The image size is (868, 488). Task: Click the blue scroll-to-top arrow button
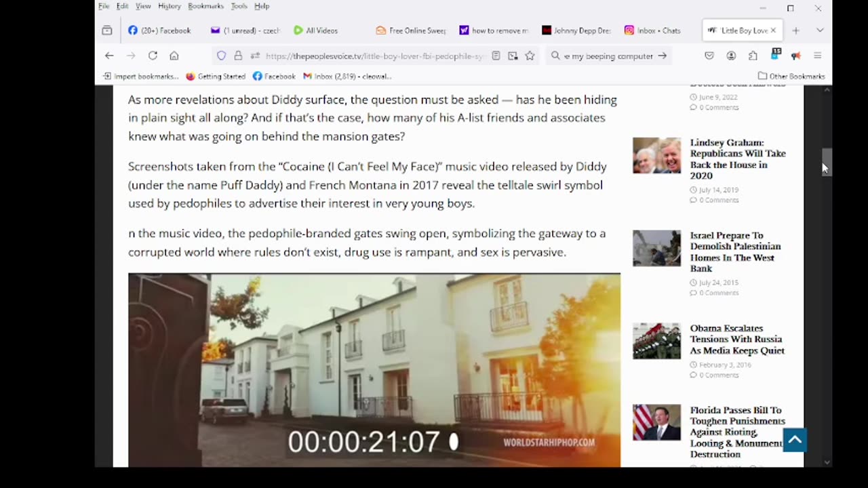(x=795, y=439)
